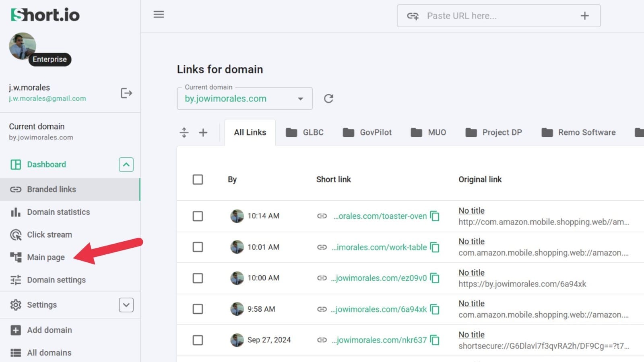This screenshot has height=362, width=644.
Task: Click the j.w.morales@gmail.com email
Action: pos(47,99)
